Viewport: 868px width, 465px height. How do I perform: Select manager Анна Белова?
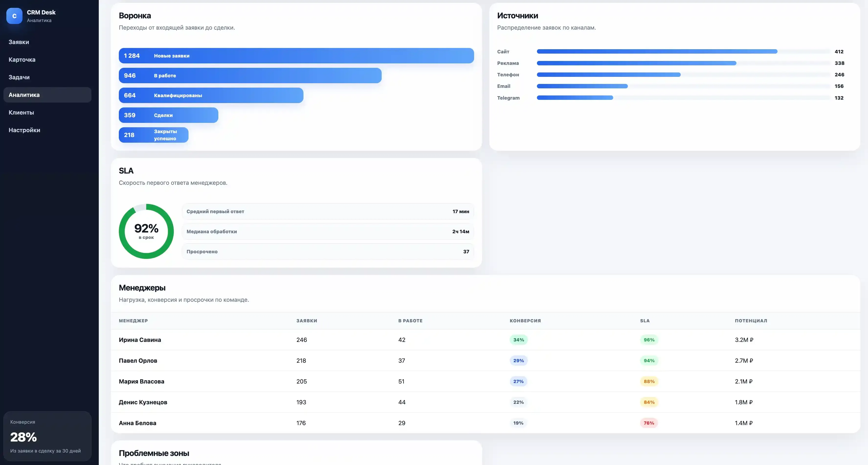[137, 423]
